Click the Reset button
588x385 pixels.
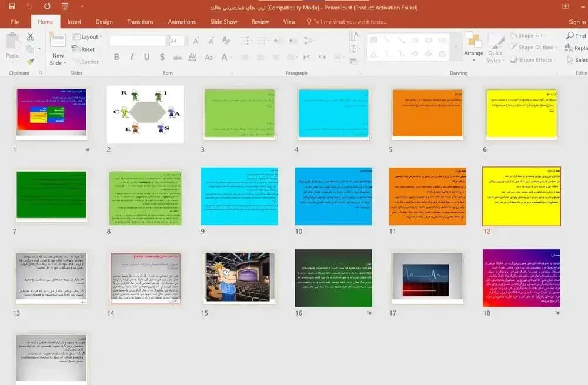click(x=83, y=49)
